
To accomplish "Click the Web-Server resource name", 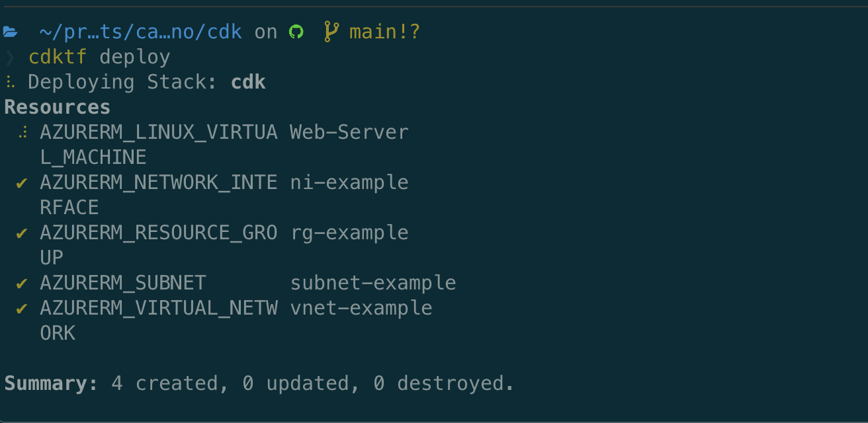I will [349, 132].
